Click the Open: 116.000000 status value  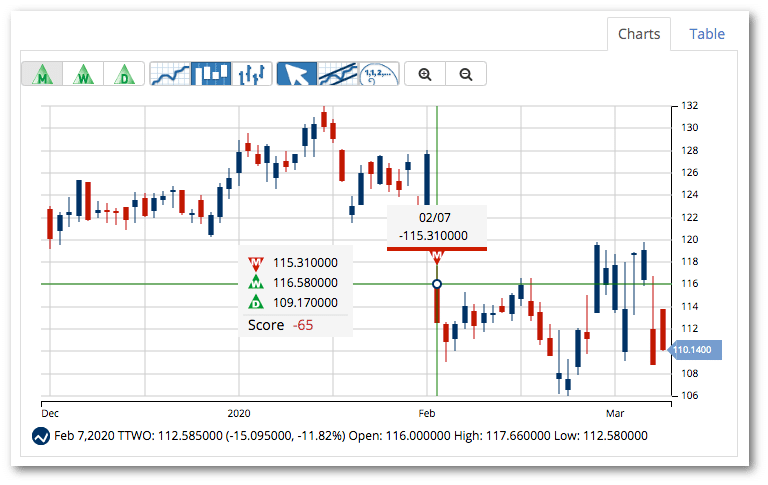click(x=400, y=436)
